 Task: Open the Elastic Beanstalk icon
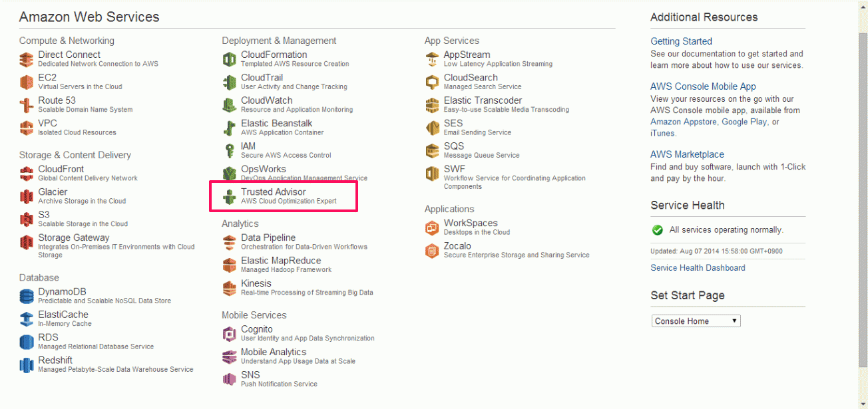point(229,128)
